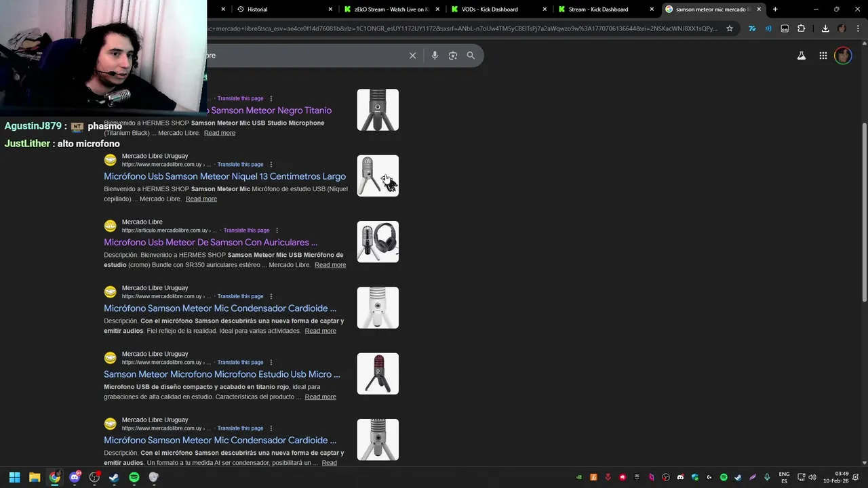Click the browser address bar URL
This screenshot has height=488, width=868.
[461, 28]
